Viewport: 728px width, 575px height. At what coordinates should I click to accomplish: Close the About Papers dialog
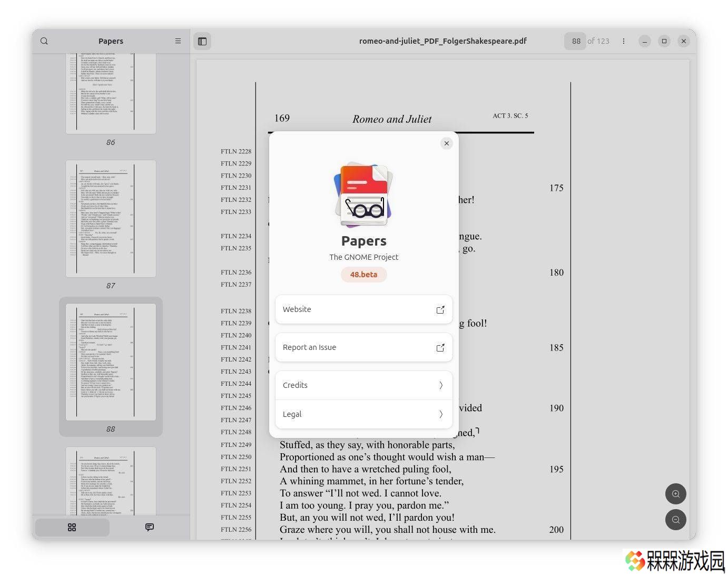[447, 143]
